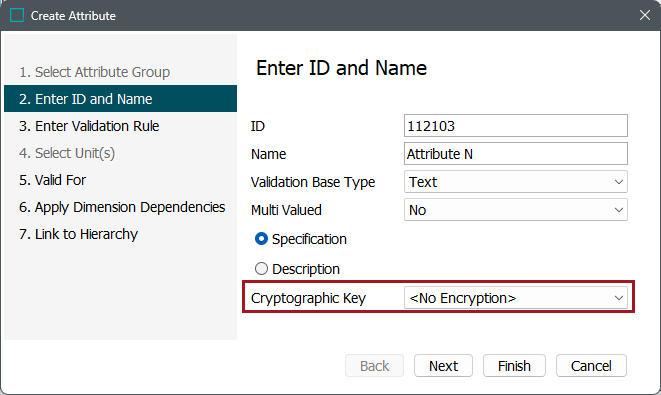Expand the Multi Valued dropdown

point(516,210)
